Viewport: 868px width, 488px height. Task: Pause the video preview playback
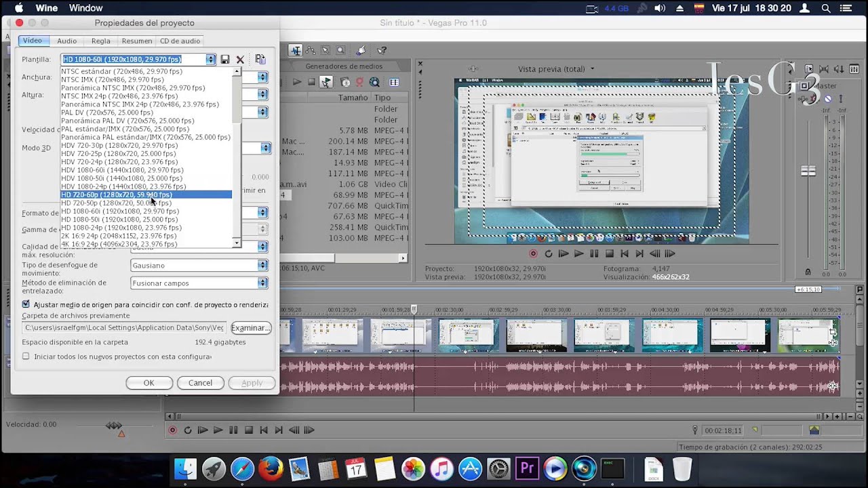(x=594, y=253)
